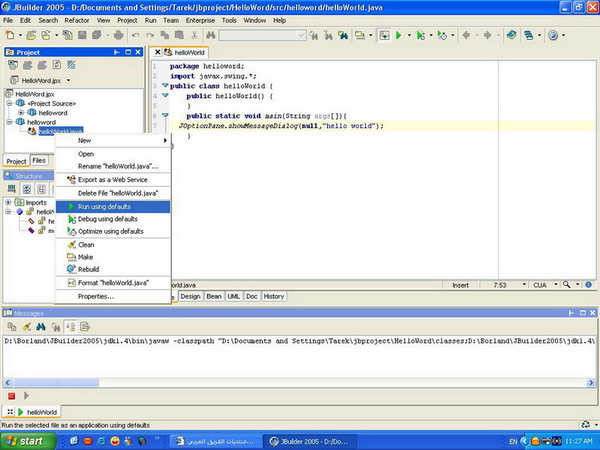Open the CUA keymap dropdown in status bar

[556, 285]
